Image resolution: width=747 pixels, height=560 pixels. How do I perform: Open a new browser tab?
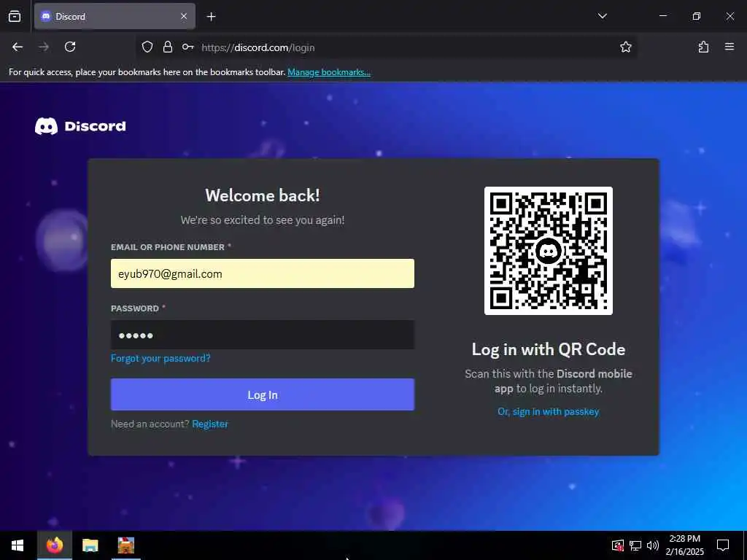click(x=211, y=17)
